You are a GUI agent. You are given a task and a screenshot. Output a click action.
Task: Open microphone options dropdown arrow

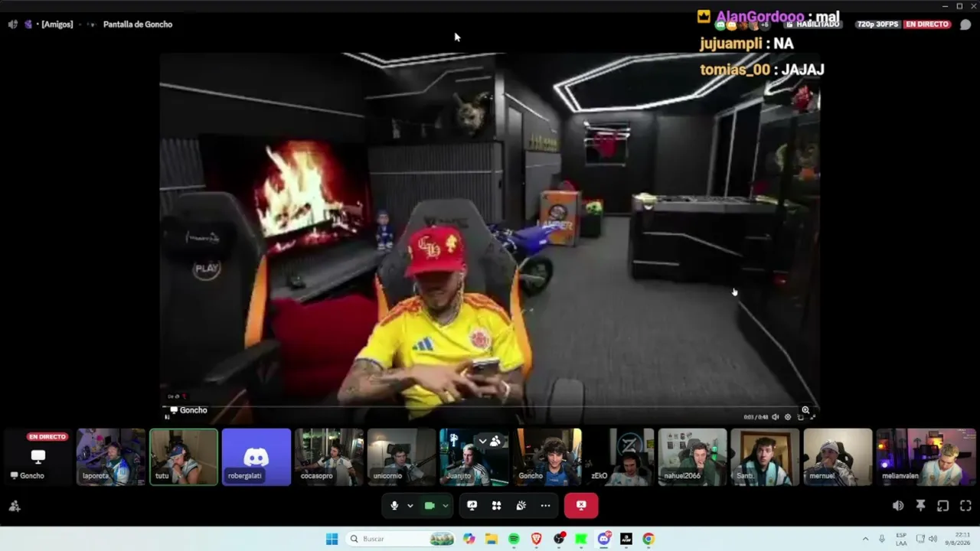pos(410,506)
